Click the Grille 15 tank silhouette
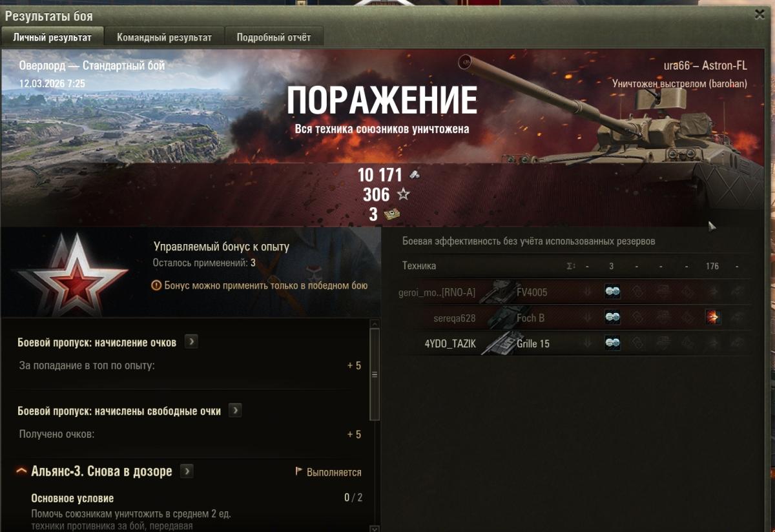Image resolution: width=775 pixels, height=532 pixels. [500, 343]
